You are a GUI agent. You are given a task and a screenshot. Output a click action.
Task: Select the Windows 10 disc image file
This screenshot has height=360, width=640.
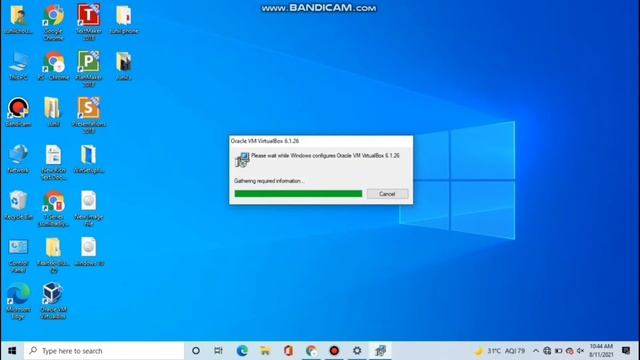click(x=89, y=251)
